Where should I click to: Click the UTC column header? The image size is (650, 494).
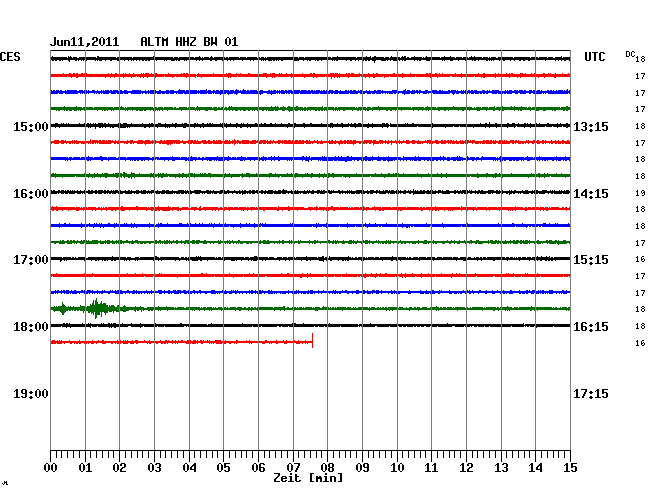594,57
